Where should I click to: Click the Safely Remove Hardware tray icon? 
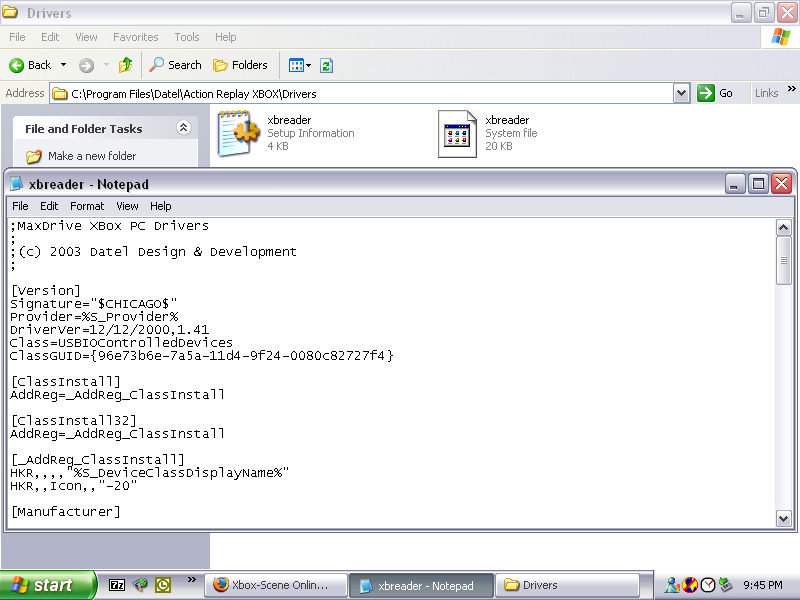click(x=725, y=585)
